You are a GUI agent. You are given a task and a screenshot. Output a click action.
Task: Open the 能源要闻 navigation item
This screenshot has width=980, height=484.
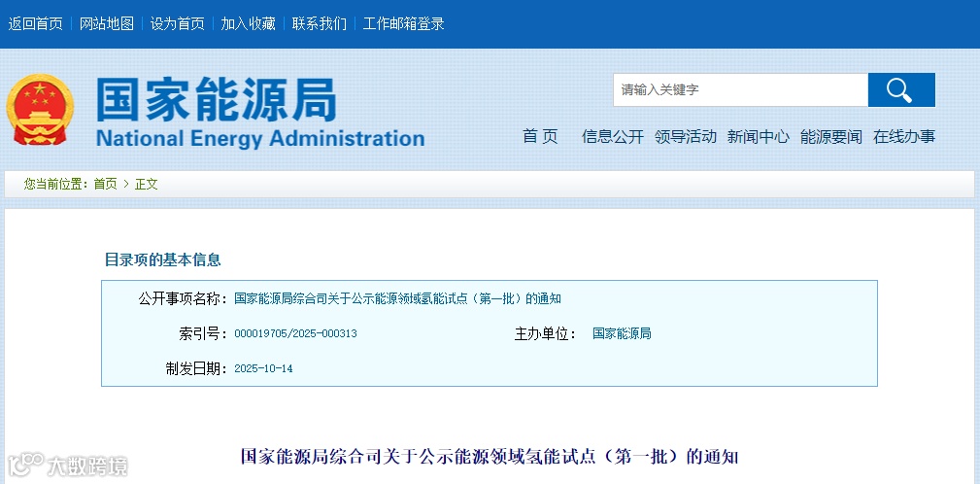coord(831,136)
